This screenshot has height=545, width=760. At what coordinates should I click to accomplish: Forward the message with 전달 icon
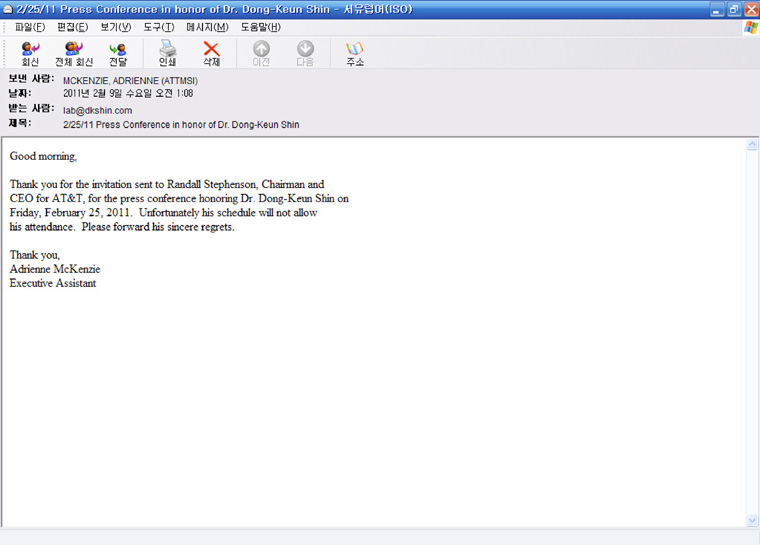click(118, 53)
